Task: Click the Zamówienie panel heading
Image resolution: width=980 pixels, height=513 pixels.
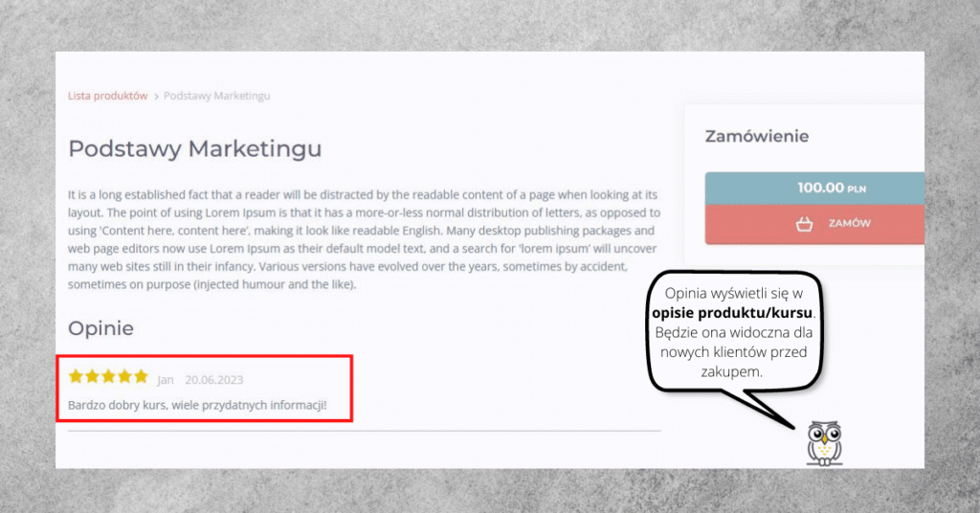Action: click(757, 136)
